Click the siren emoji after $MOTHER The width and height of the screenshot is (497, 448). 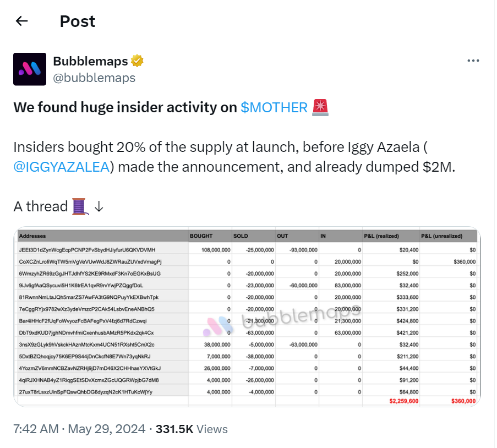coord(320,107)
